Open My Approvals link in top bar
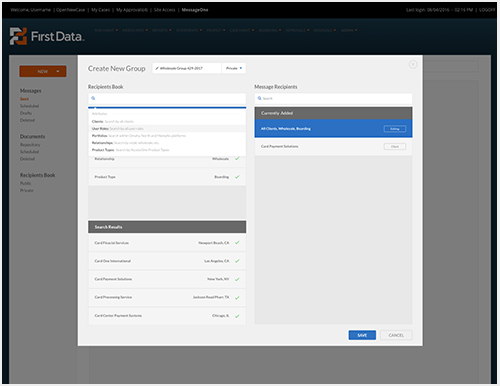This screenshot has height=386, width=500. coord(132,10)
